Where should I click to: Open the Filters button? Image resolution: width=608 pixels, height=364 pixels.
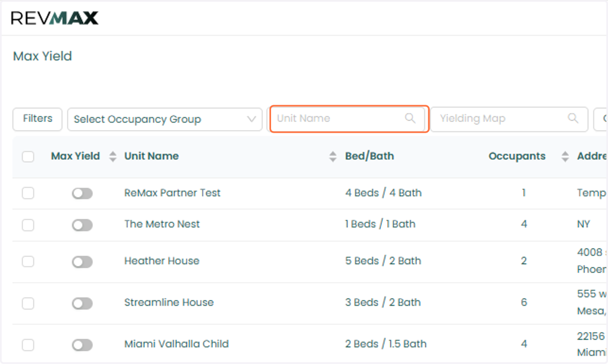[37, 119]
